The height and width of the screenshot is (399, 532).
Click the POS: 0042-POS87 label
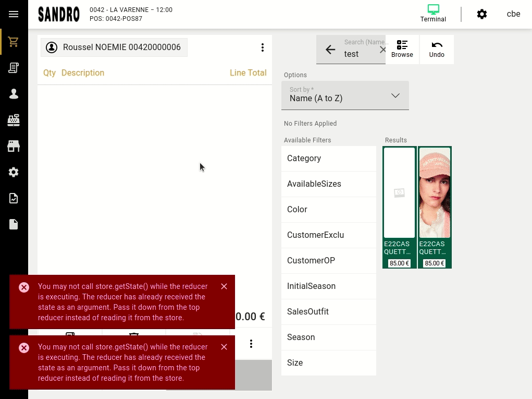116,19
